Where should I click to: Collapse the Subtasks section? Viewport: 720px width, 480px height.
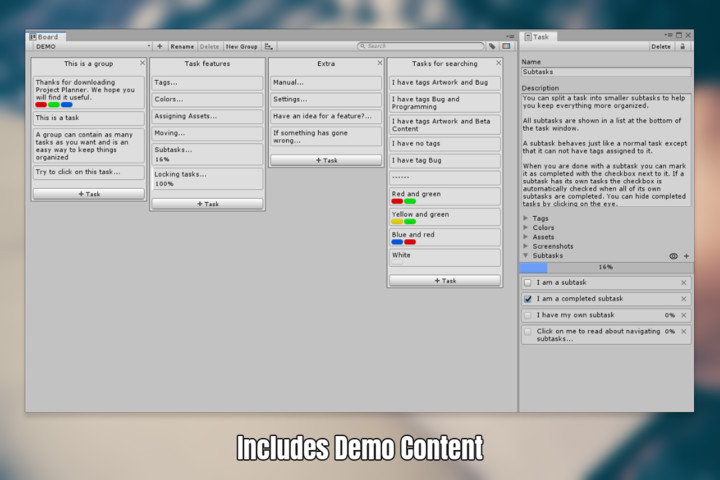(x=526, y=256)
